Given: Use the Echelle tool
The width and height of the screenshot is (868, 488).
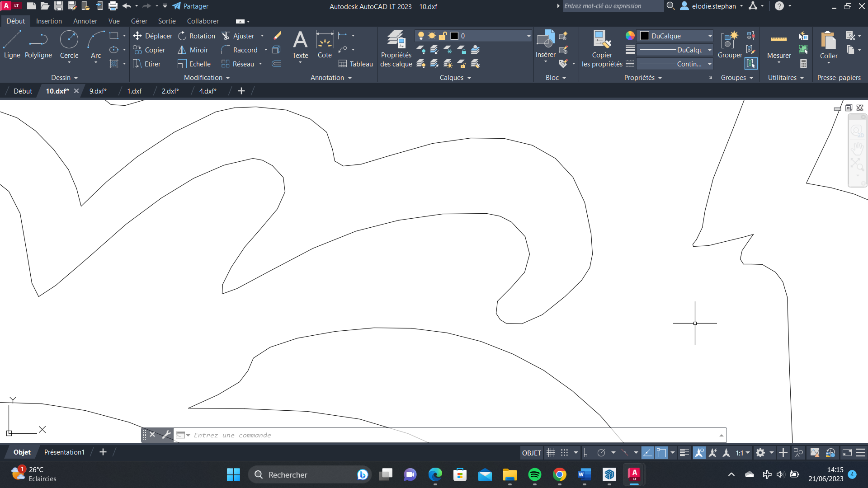Looking at the screenshot, I should pos(194,64).
